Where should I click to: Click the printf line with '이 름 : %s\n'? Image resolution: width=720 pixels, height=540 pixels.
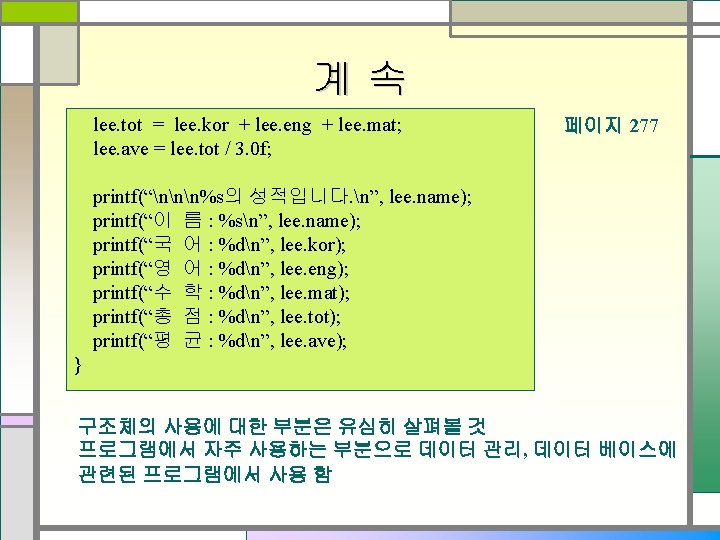point(226,221)
